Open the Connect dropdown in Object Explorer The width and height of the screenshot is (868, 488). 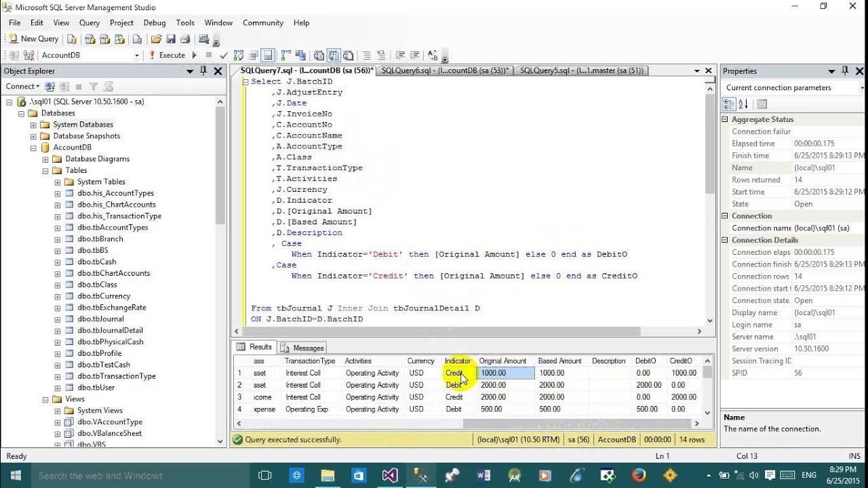(22, 87)
